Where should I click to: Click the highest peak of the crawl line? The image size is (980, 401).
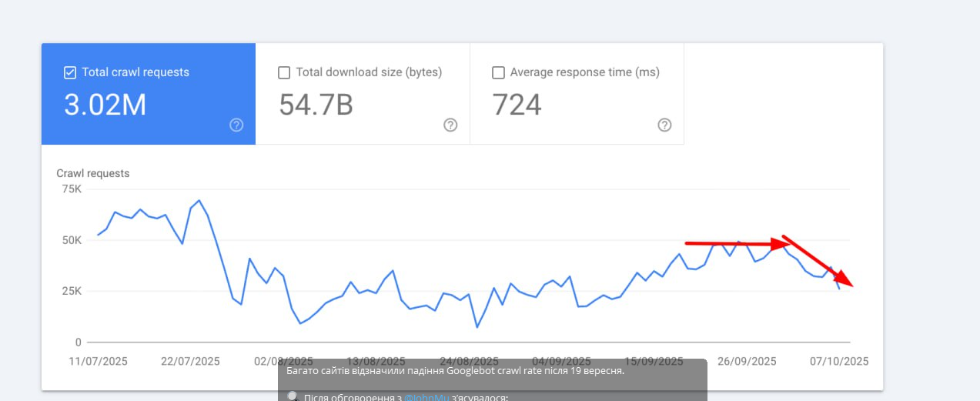point(199,201)
